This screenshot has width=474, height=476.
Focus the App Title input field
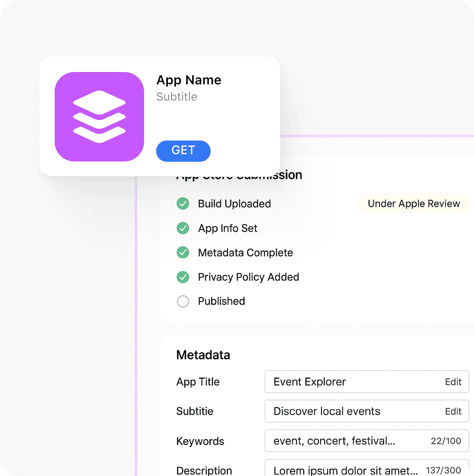pos(345,382)
